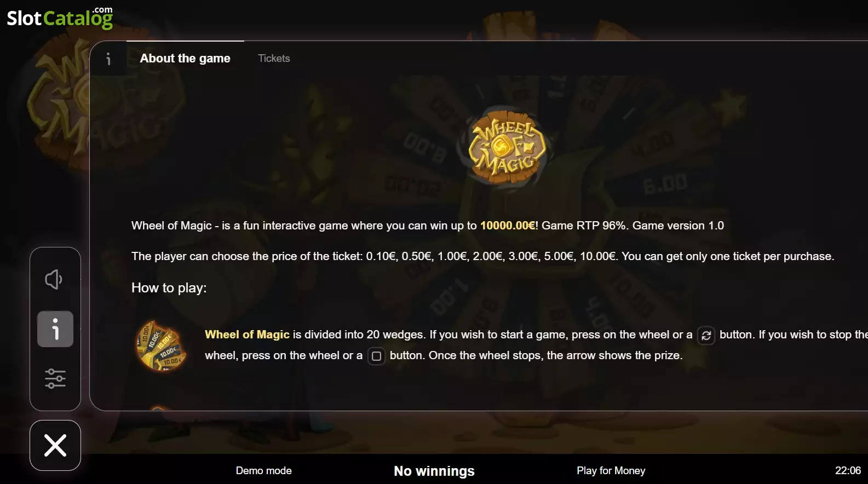Click the stop square icon in text
This screenshot has width=868, height=484.
tap(376, 356)
